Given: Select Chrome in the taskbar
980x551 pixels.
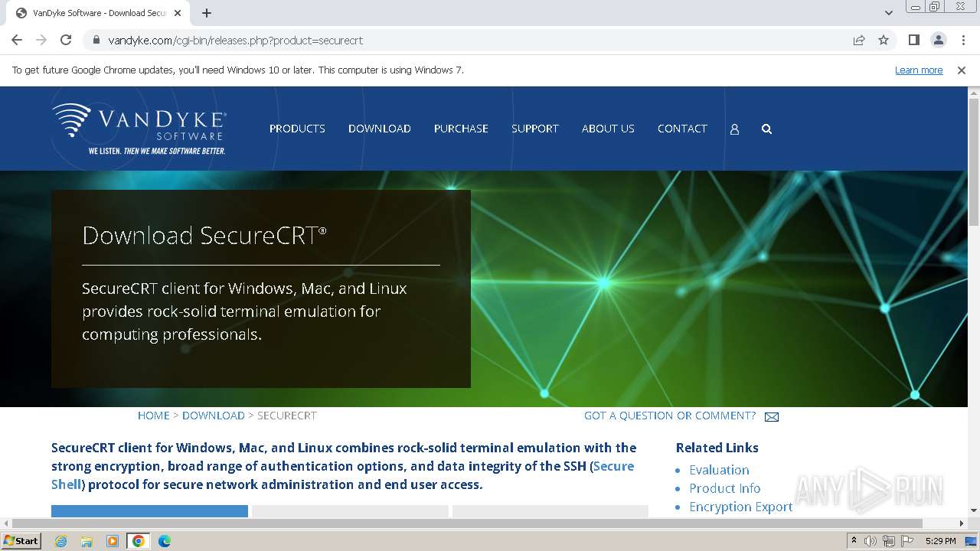Looking at the screenshot, I should (139, 541).
